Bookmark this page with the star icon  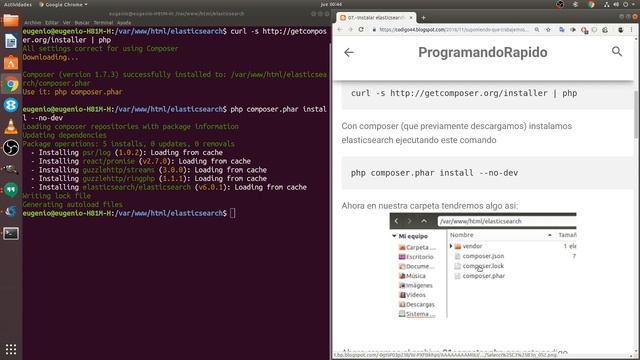(548, 30)
